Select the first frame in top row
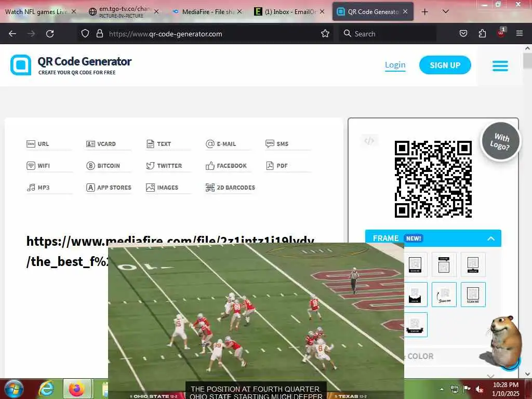The height and width of the screenshot is (399, 532). (x=415, y=264)
